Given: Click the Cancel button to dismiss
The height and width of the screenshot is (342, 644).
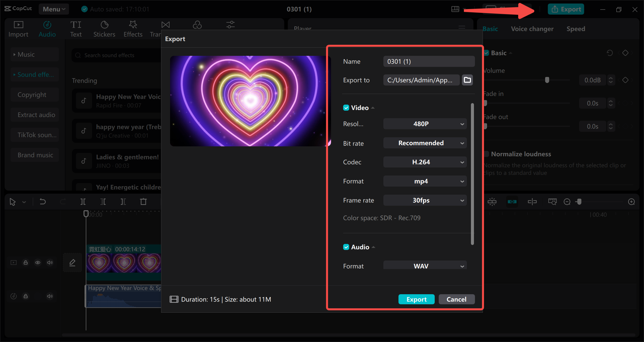Looking at the screenshot, I should [x=456, y=299].
